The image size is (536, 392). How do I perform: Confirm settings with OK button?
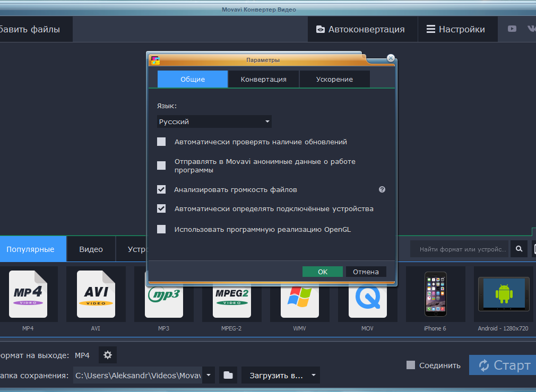(x=323, y=272)
